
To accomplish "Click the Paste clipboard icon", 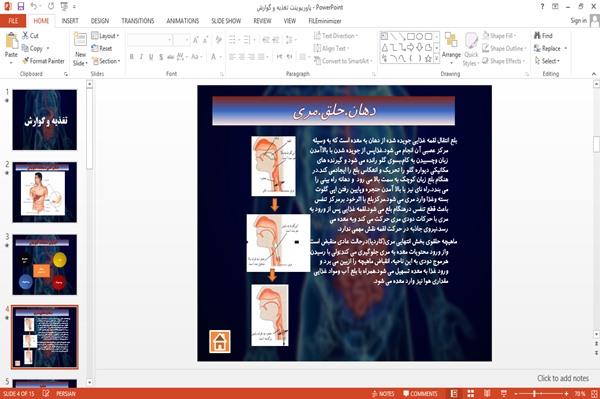I will pyautogui.click(x=11, y=41).
